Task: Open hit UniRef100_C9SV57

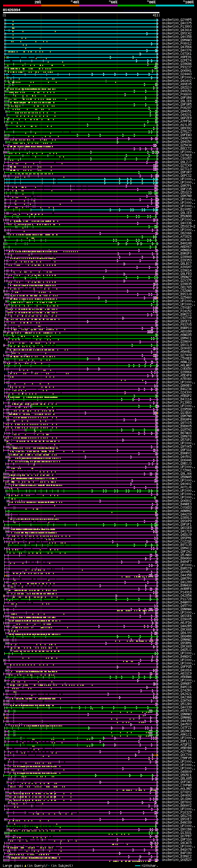Action: pyautogui.click(x=177, y=159)
